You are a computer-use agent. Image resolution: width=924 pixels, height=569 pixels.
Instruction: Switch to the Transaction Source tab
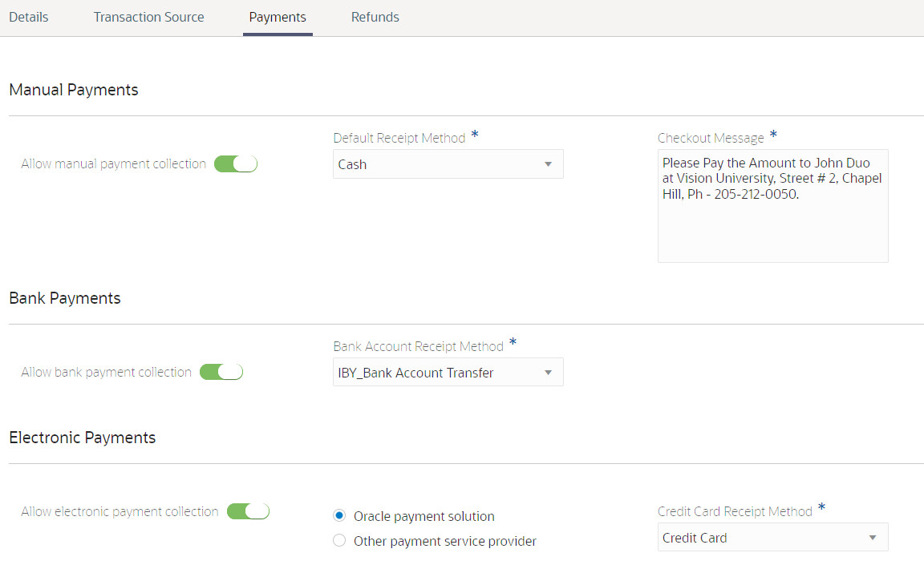tap(148, 17)
